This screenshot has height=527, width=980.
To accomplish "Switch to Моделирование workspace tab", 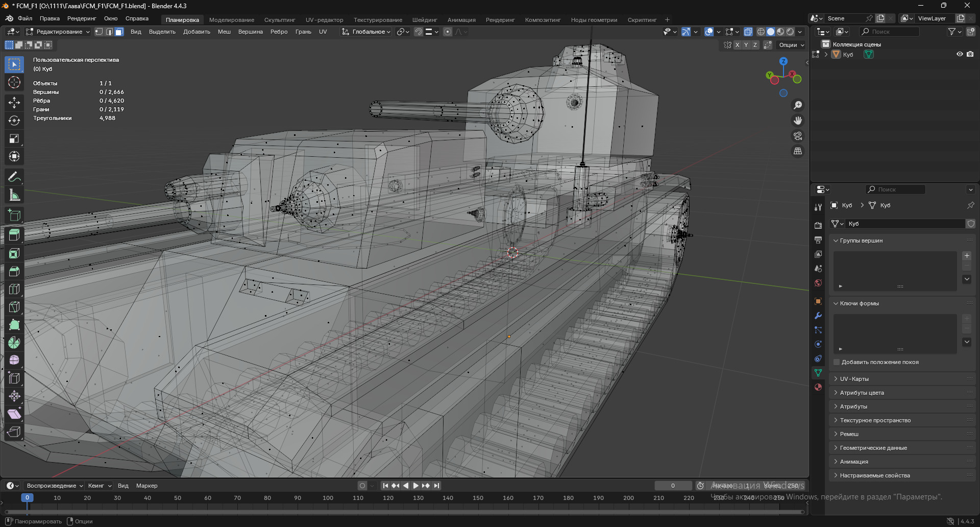I will coord(232,20).
